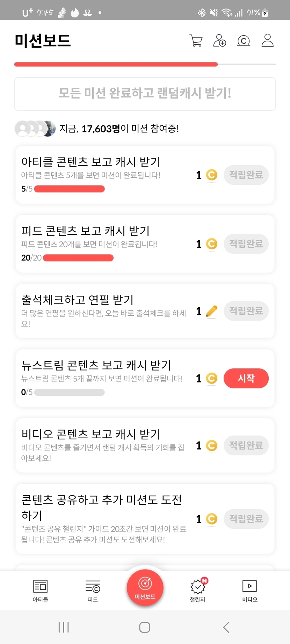Screen dimensions: 290x644
Task: Open the shopping cart icon
Action: (196, 41)
